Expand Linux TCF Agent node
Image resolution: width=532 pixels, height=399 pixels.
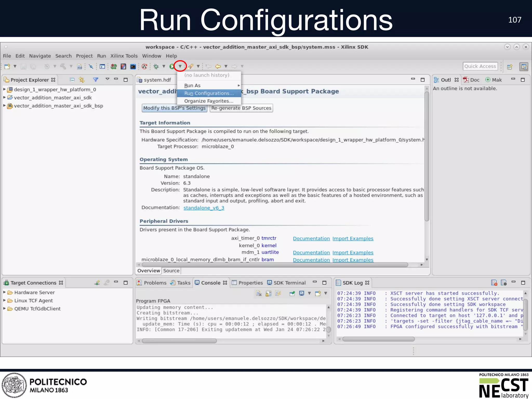[4, 300]
